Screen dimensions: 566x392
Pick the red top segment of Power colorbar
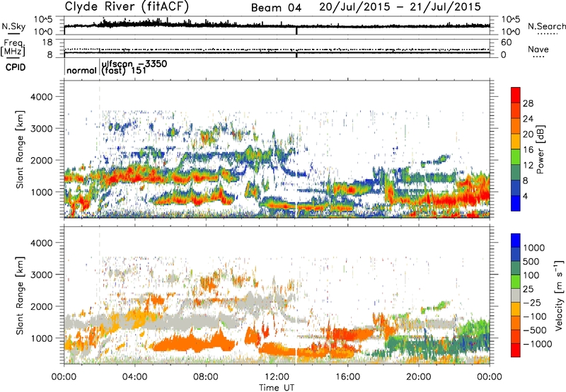(516, 95)
